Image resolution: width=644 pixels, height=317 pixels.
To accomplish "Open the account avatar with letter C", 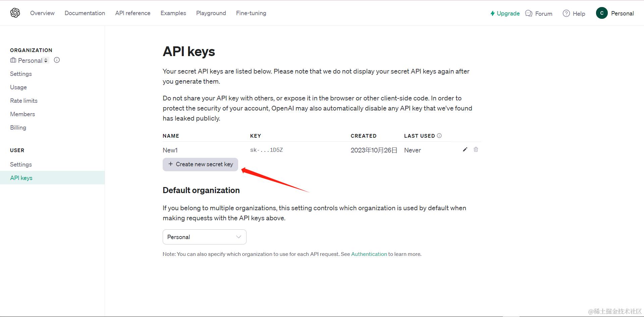I will click(602, 13).
